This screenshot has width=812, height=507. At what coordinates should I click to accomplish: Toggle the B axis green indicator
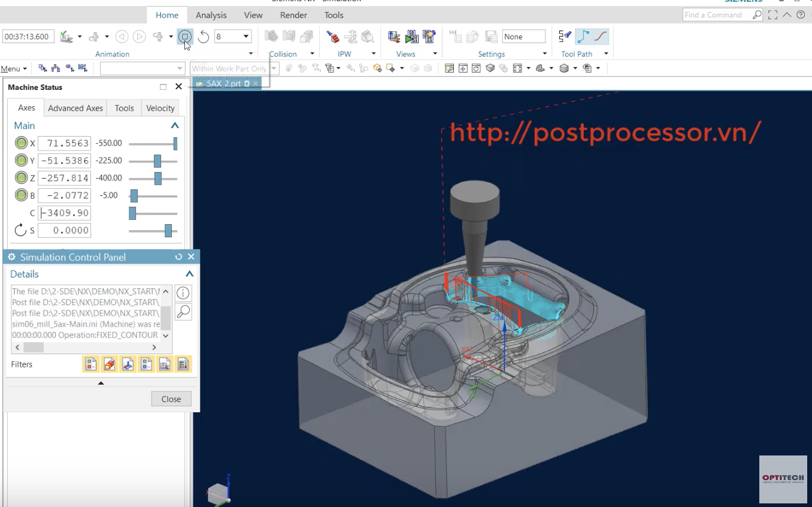click(x=21, y=195)
